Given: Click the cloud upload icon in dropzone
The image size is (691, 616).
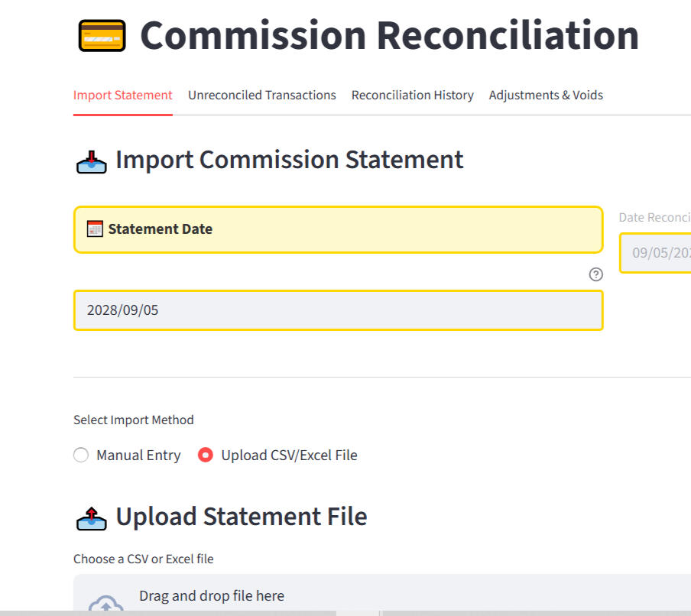Looking at the screenshot, I should tap(105, 605).
